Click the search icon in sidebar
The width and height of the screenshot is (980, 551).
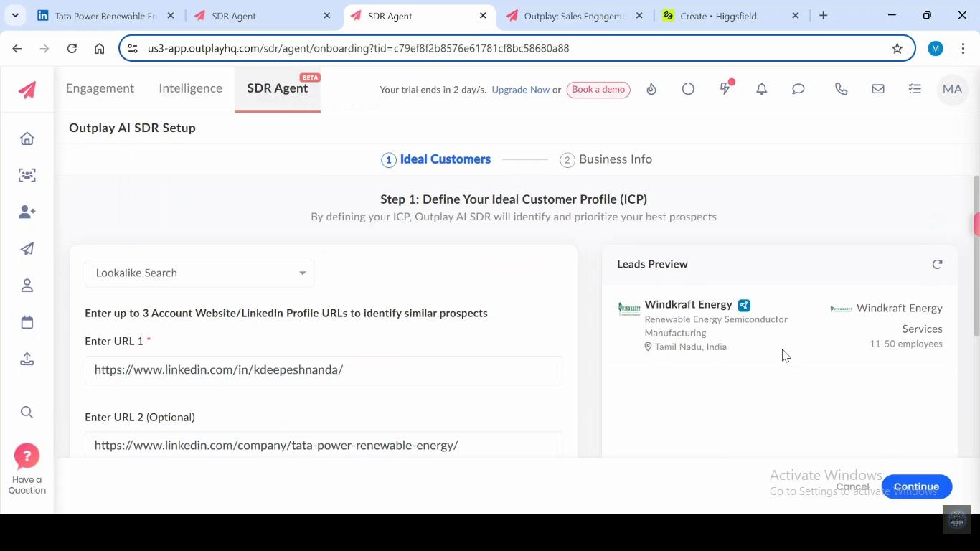tap(27, 412)
